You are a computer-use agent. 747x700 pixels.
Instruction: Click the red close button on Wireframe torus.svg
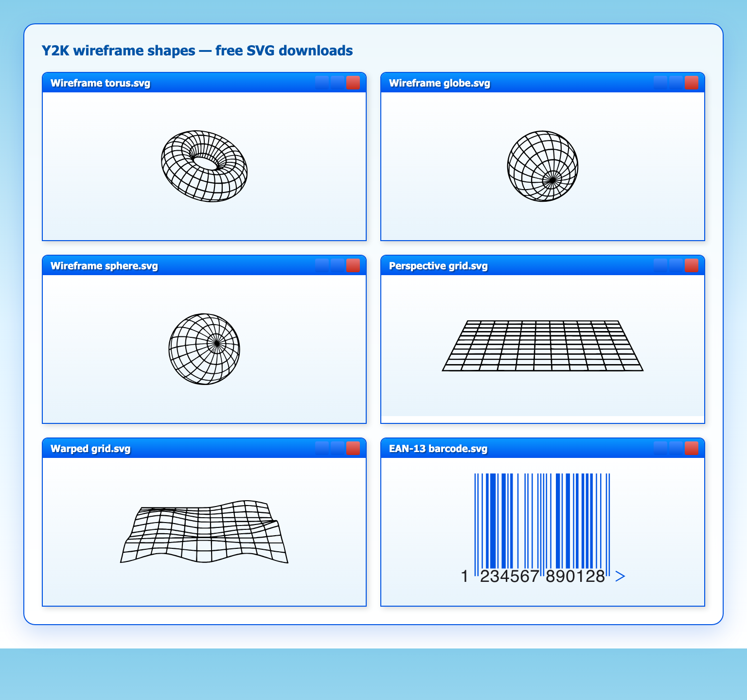[x=353, y=83]
